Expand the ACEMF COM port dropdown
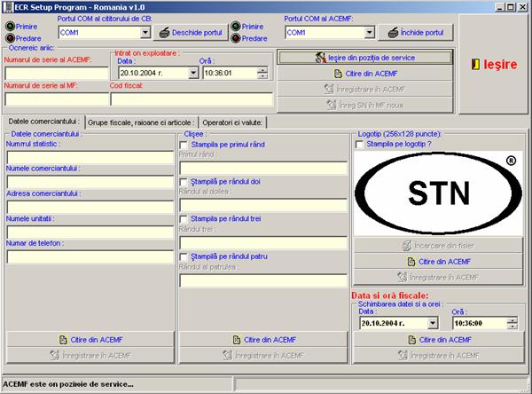 pos(369,33)
